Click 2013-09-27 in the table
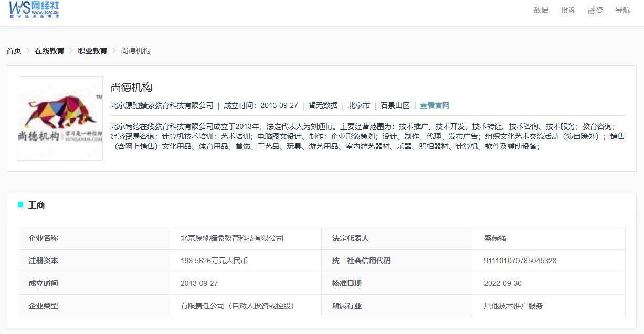The image size is (644, 334). [199, 283]
